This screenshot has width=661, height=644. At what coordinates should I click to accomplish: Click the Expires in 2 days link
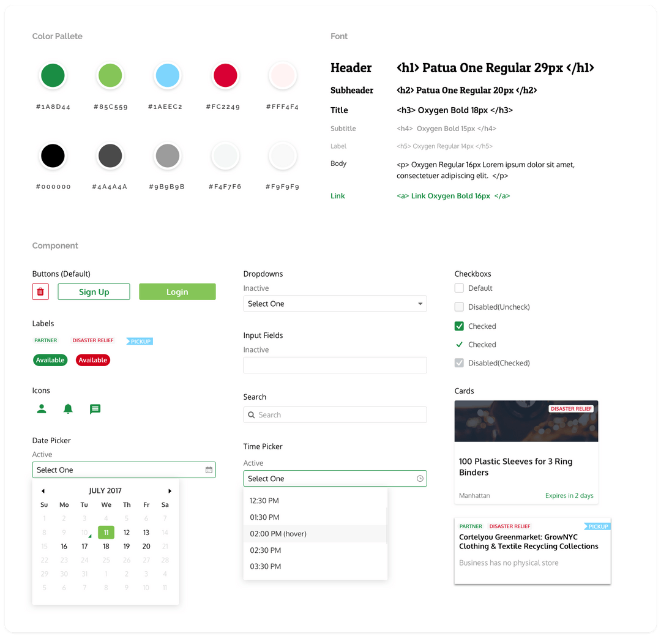coord(569,495)
